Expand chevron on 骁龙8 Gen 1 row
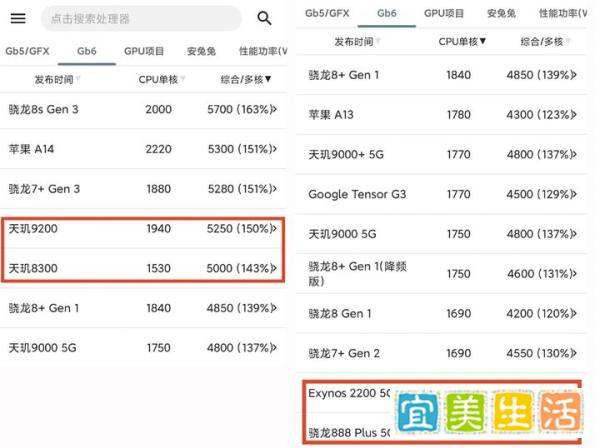The image size is (600, 448). coord(574,313)
